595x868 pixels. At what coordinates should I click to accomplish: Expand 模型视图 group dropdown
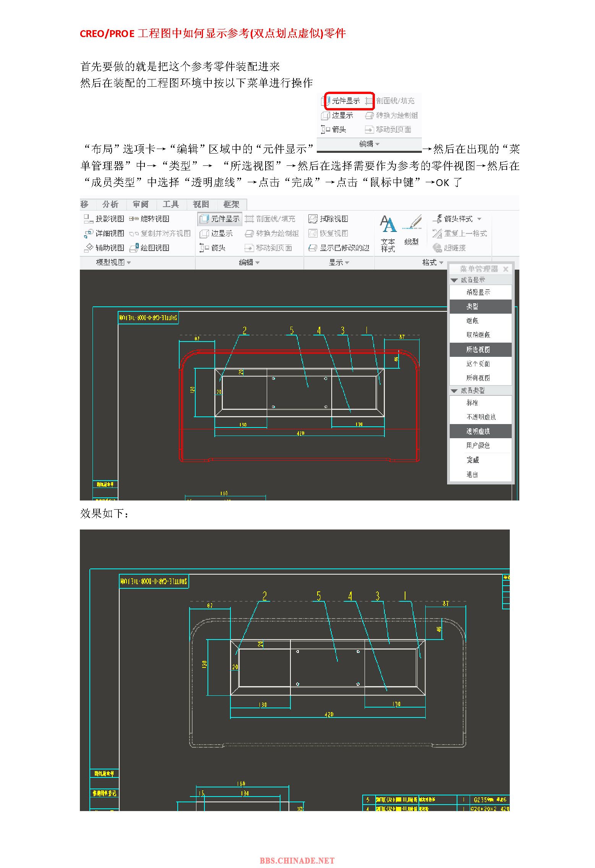(x=113, y=262)
